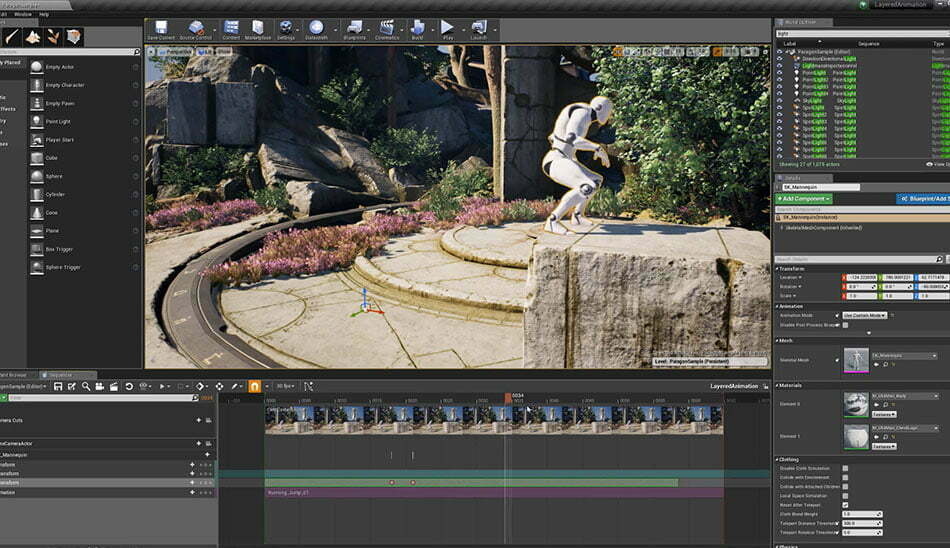
Task: Open the Help menu
Action: pyautogui.click(x=44, y=14)
